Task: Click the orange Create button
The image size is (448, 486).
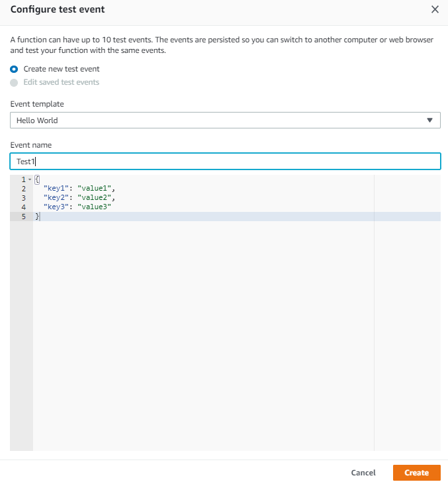Action: click(x=416, y=473)
